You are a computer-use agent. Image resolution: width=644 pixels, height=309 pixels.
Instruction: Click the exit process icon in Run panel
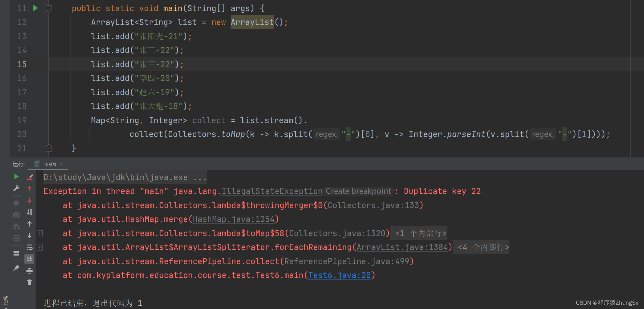(17, 238)
